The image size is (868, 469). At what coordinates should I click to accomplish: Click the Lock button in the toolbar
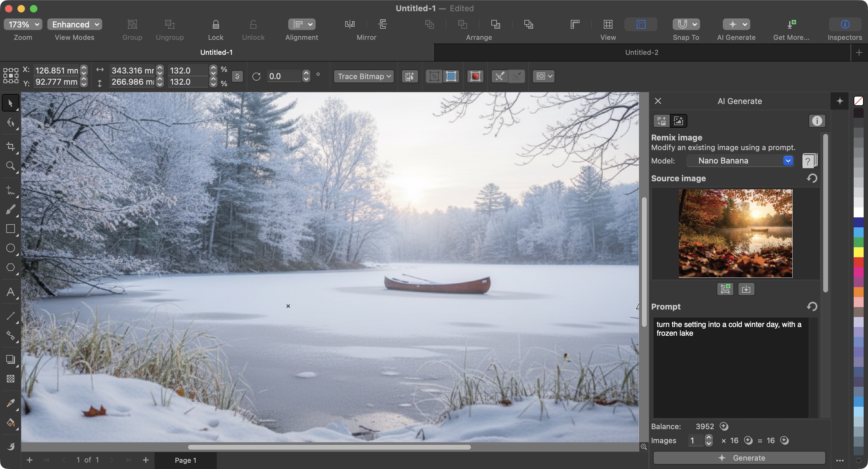(215, 24)
